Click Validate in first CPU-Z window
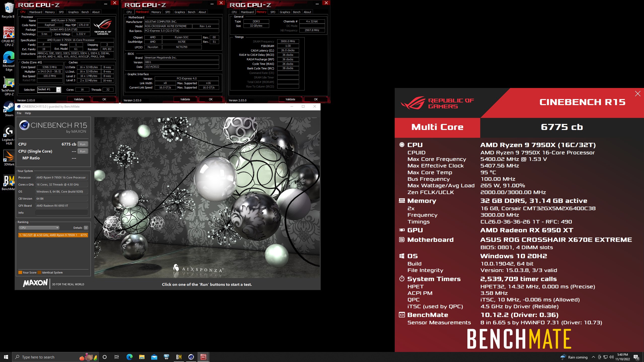The image size is (644, 362). [x=79, y=99]
